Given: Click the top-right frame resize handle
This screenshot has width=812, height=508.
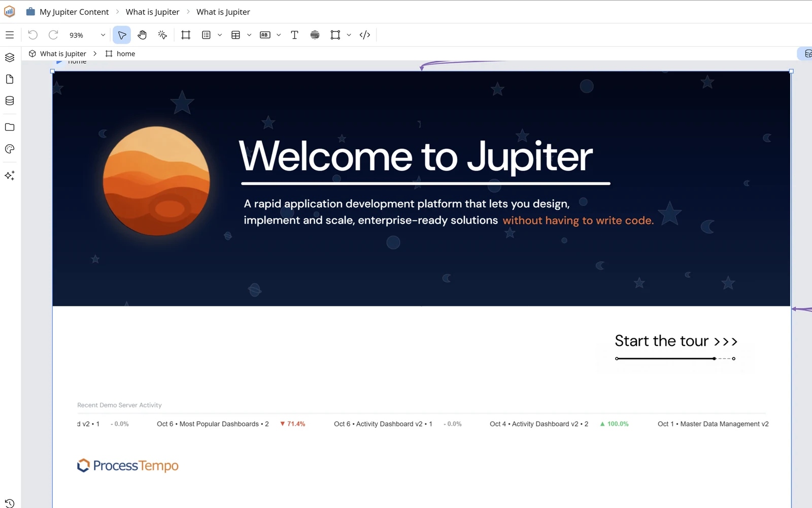Looking at the screenshot, I should [x=791, y=71].
